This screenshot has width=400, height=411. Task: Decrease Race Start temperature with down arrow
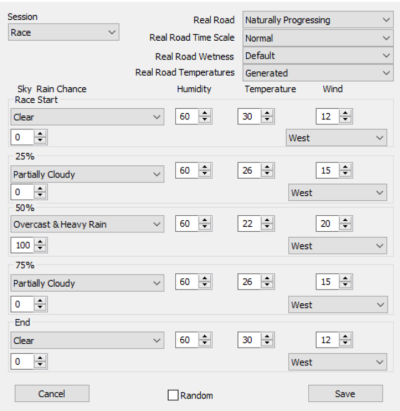point(267,120)
